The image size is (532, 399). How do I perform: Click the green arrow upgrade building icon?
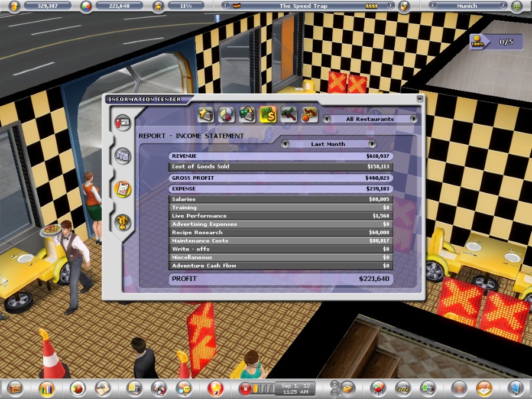pyautogui.click(x=428, y=388)
